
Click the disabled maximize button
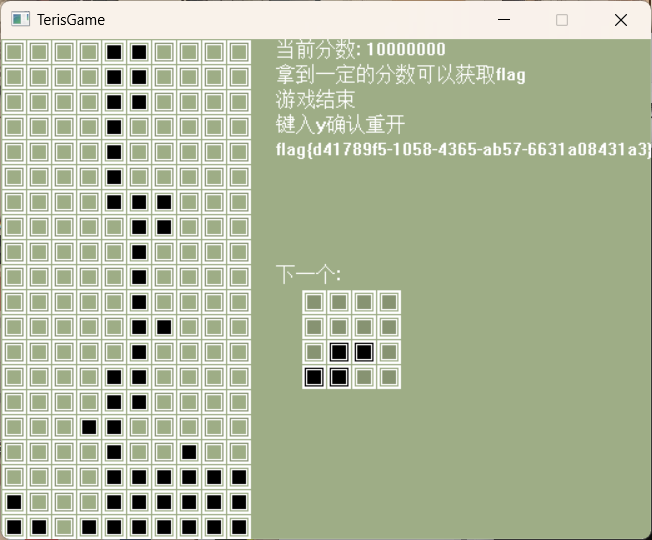tap(562, 20)
